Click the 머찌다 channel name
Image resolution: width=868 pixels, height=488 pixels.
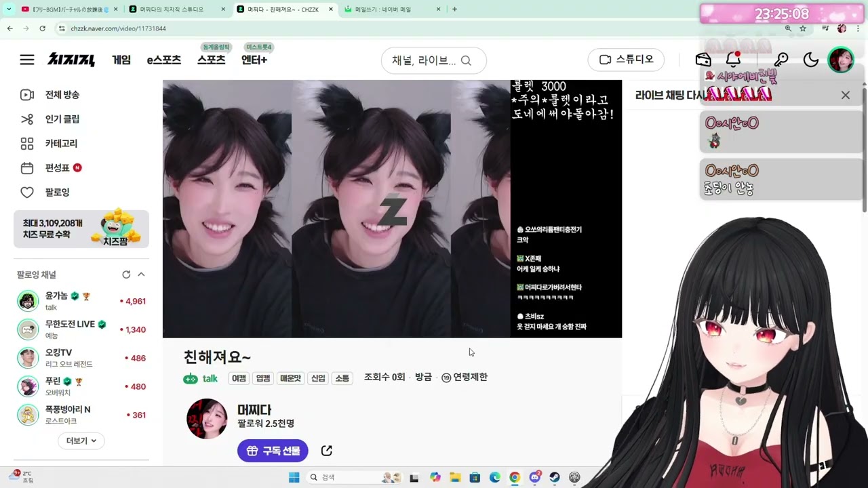(x=254, y=410)
